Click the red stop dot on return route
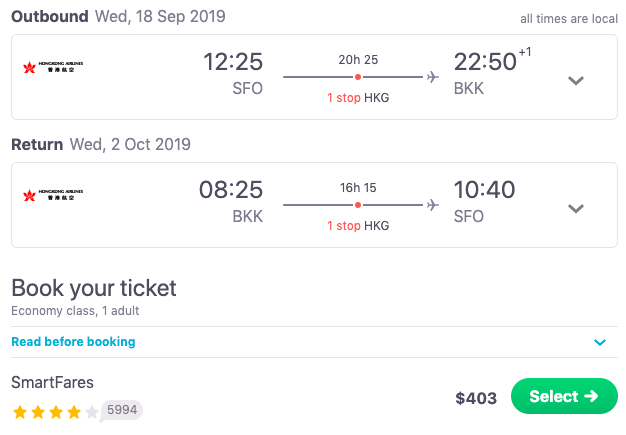The width and height of the screenshot is (626, 435). pos(358,204)
